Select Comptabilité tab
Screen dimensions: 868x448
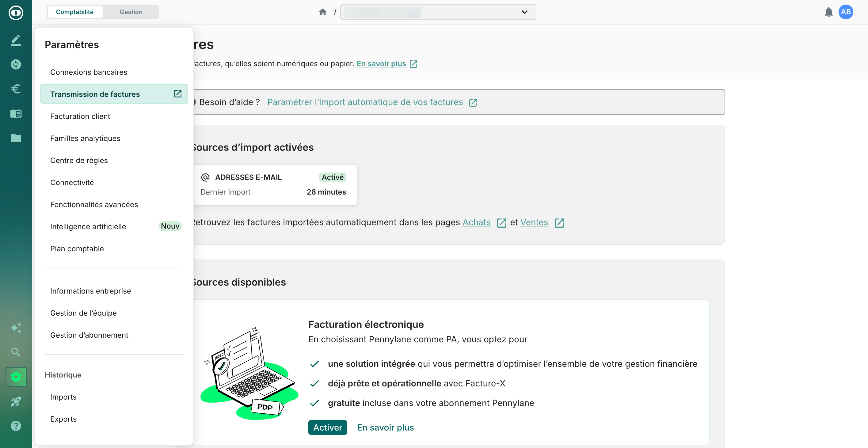(75, 11)
